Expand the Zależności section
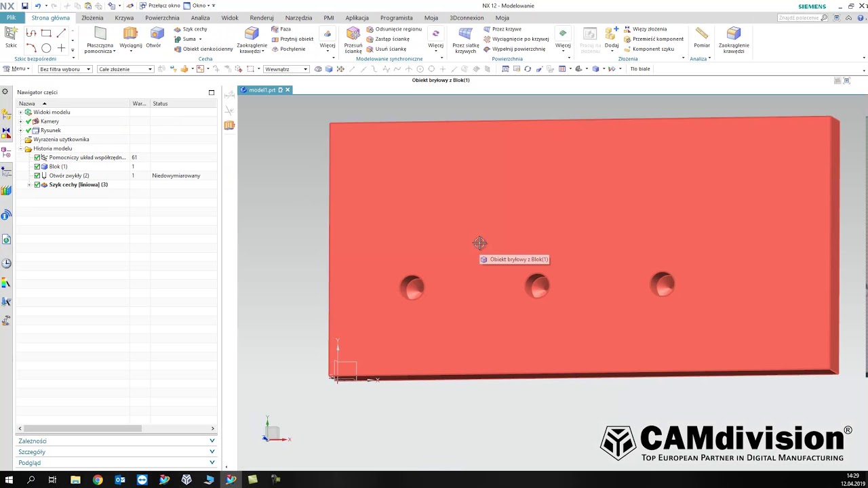Screen dimensions: 868x488 117,441
